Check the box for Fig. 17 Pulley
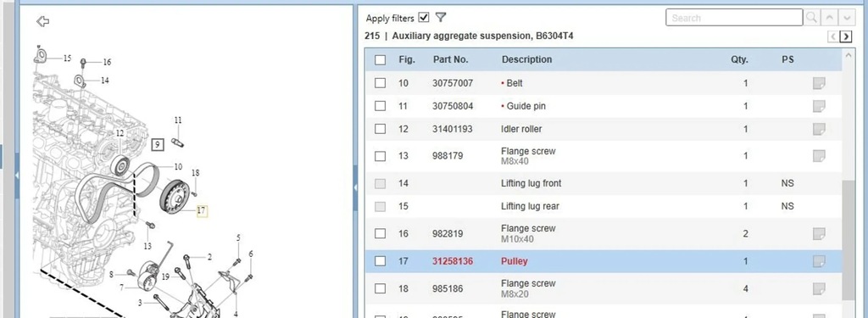The height and width of the screenshot is (318, 868). 381,261
